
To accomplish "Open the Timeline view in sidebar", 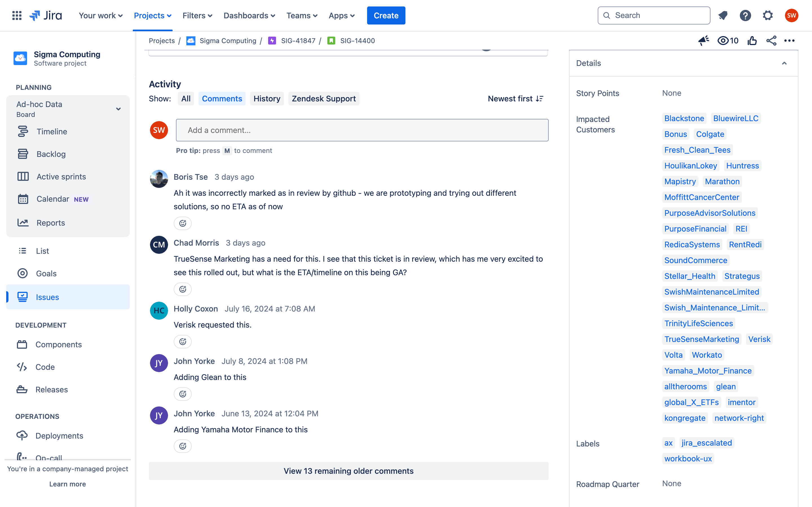I will point(52,132).
